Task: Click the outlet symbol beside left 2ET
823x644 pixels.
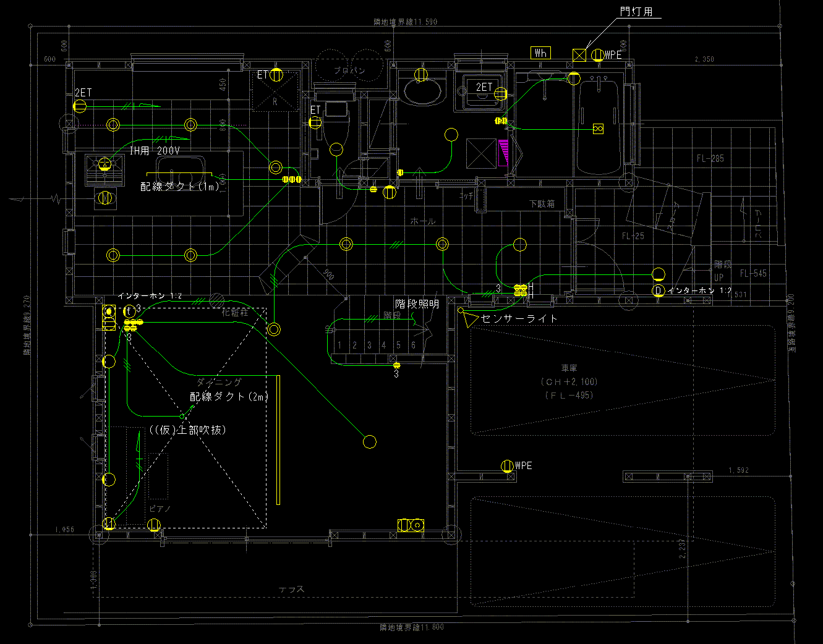Action: pos(80,106)
